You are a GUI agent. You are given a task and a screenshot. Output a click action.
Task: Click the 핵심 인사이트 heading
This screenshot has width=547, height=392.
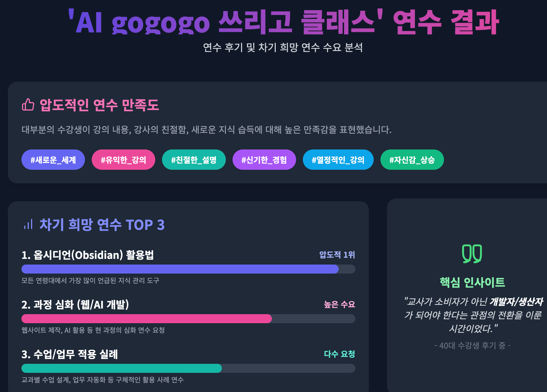click(472, 282)
